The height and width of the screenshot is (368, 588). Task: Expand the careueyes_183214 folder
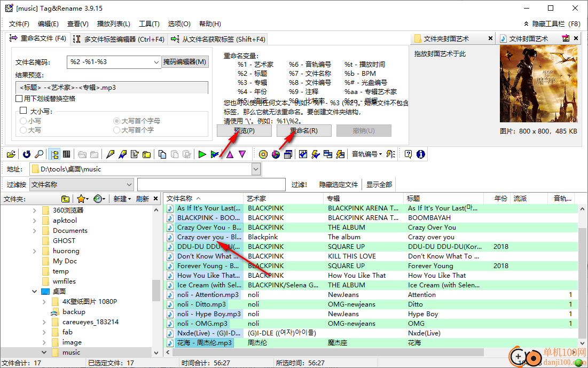point(44,322)
